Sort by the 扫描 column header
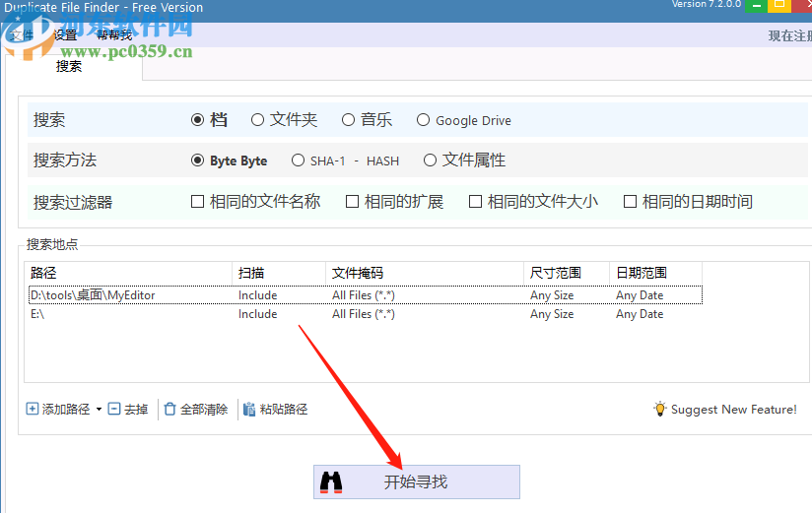 tap(279, 273)
